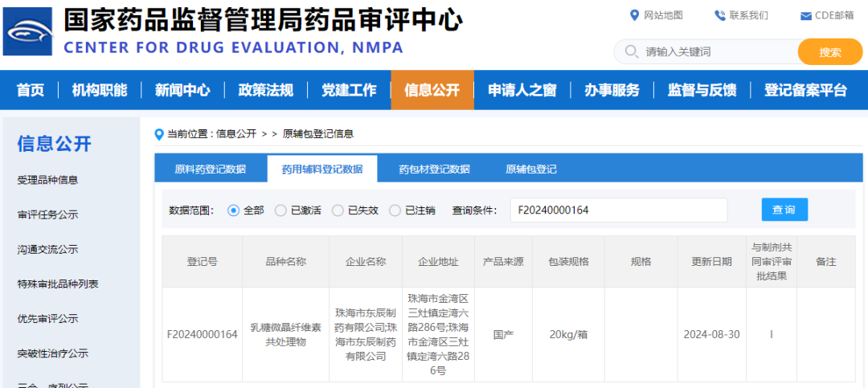Switch to the 药包材登记数据 tab
Screen dimensions: 868x388
click(x=434, y=169)
